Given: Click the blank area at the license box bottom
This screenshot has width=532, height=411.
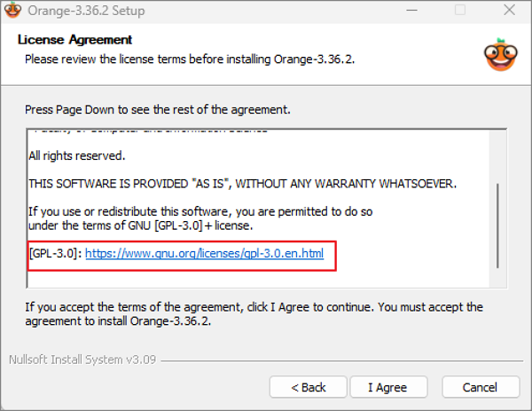Looking at the screenshot, I should (258, 280).
